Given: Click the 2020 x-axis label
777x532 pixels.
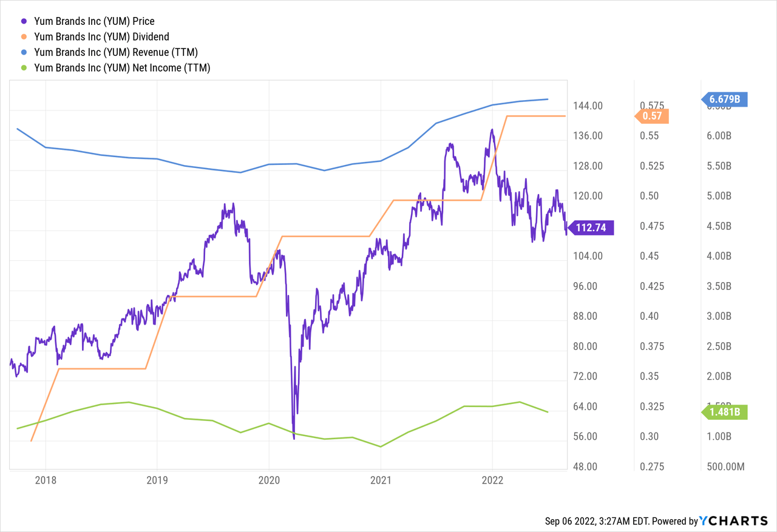Looking at the screenshot, I should click(269, 481).
